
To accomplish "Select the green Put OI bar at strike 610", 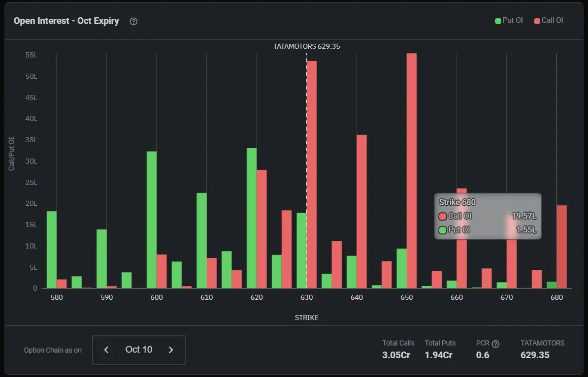I will [202, 240].
